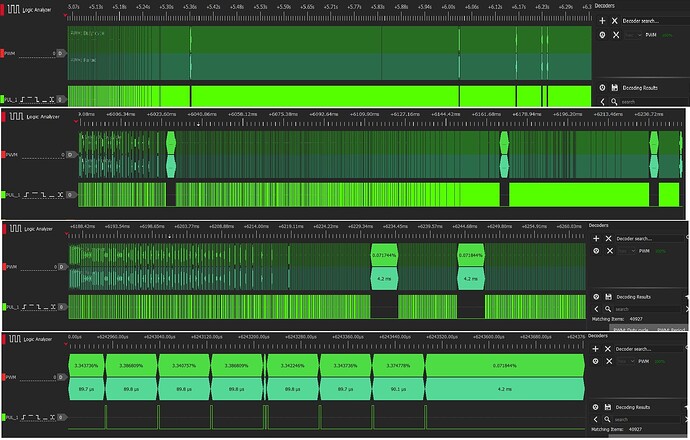
Task: Save Decoding Results in the microsecond capture
Action: click(x=608, y=407)
